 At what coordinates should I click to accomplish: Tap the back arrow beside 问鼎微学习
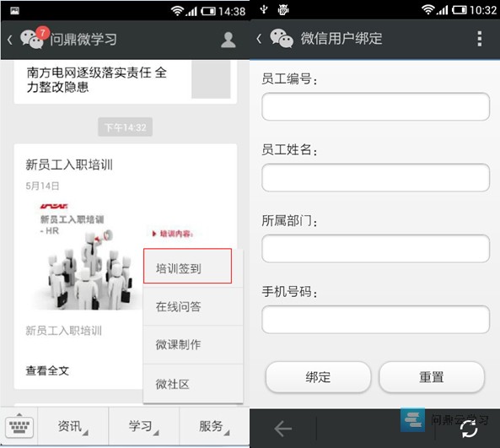point(10,40)
